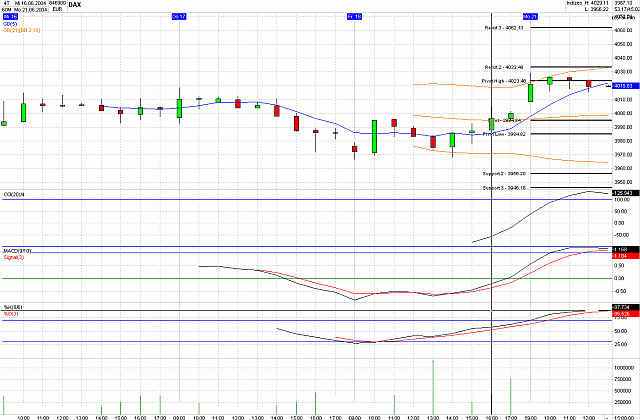Screen dimensions: 640x420
Task: Select the stochastic %K indicator label
Action: (12, 307)
